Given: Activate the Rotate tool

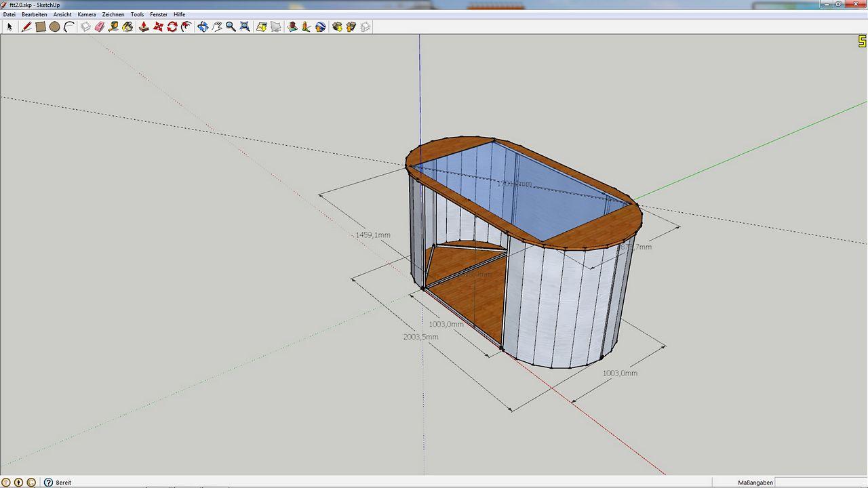Looking at the screenshot, I should pos(172,27).
